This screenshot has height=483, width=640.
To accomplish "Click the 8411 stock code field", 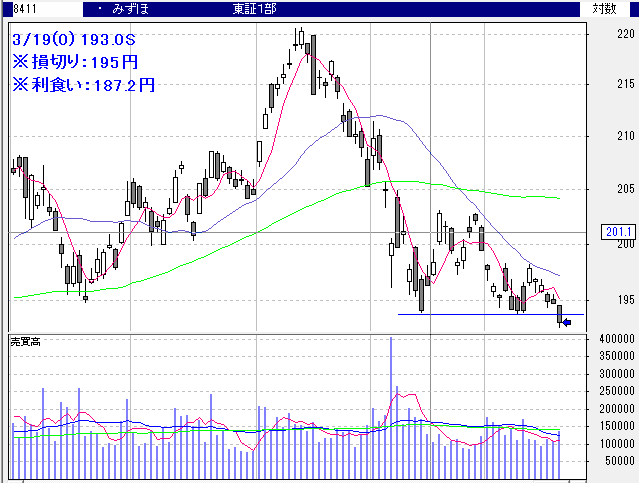I will coord(13,9).
